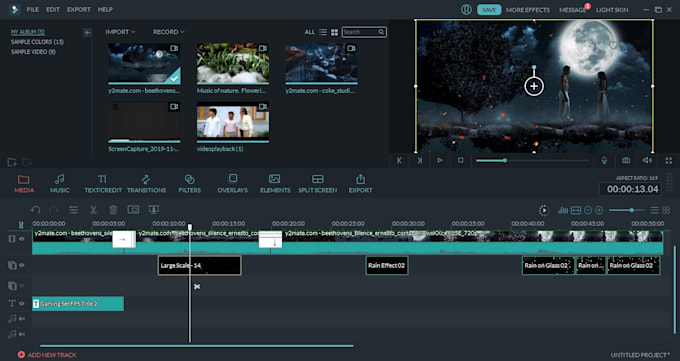Select the Rain Effect 02 clip on timeline
This screenshot has width=680, height=361.
[x=387, y=266]
